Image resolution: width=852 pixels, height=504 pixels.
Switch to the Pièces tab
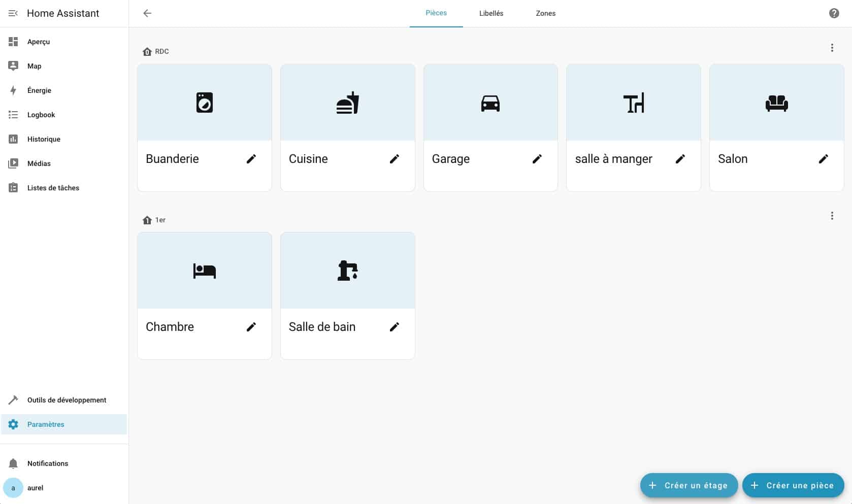tap(436, 13)
